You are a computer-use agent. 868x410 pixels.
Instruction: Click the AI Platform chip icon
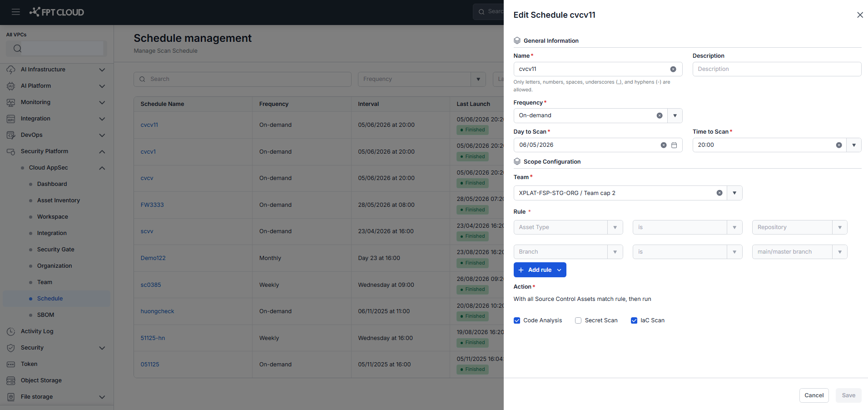pos(11,86)
